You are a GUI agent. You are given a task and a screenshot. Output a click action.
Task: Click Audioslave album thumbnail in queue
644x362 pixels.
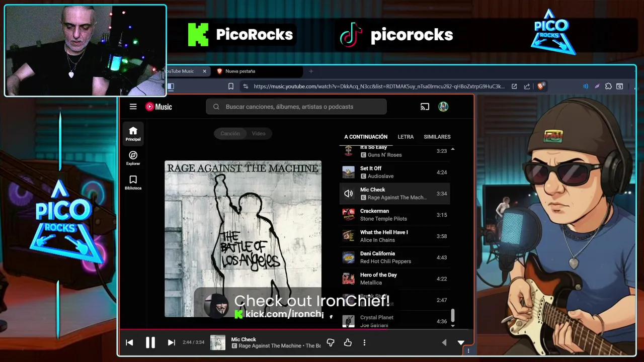point(348,172)
